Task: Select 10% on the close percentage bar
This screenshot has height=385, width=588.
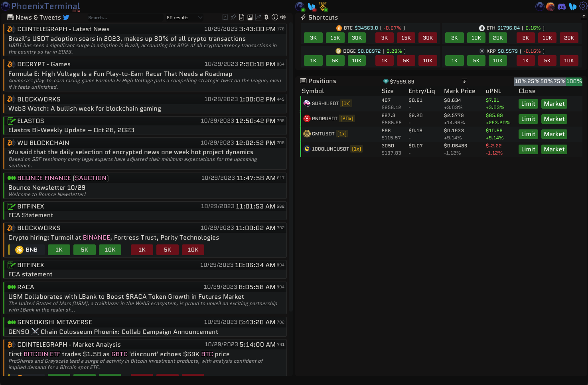Action: (521, 81)
